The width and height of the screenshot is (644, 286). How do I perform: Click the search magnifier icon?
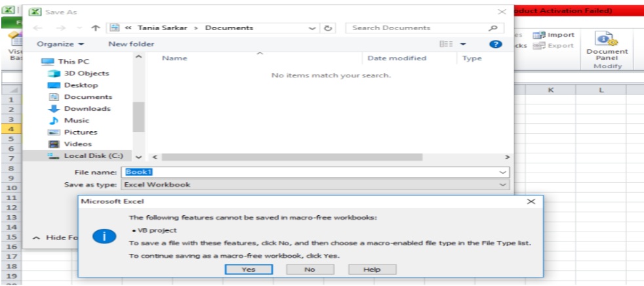[x=493, y=28]
